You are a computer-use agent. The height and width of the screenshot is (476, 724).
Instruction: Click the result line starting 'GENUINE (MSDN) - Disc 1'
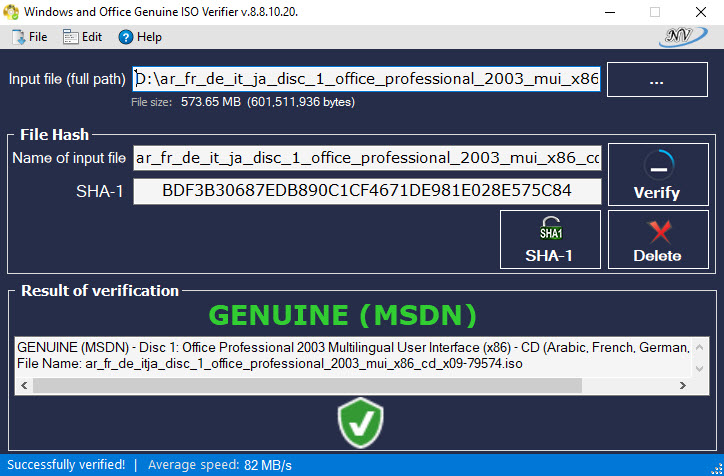(x=353, y=347)
